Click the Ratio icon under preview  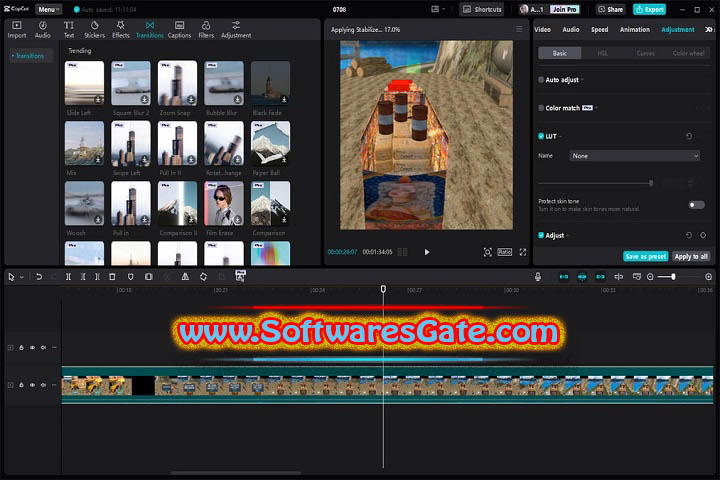tap(505, 252)
